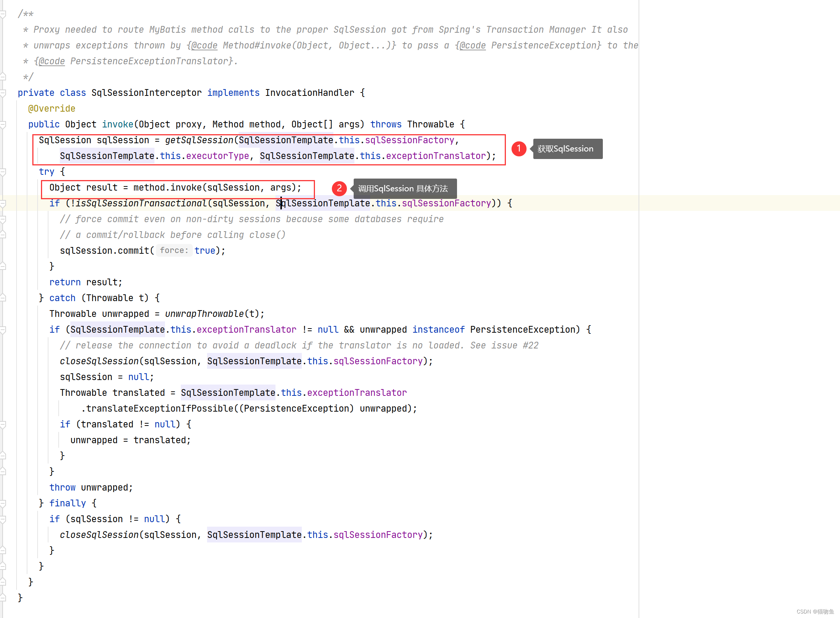
Task: Select the "调用SqlSession 具体方法" callout label
Action: tap(404, 188)
